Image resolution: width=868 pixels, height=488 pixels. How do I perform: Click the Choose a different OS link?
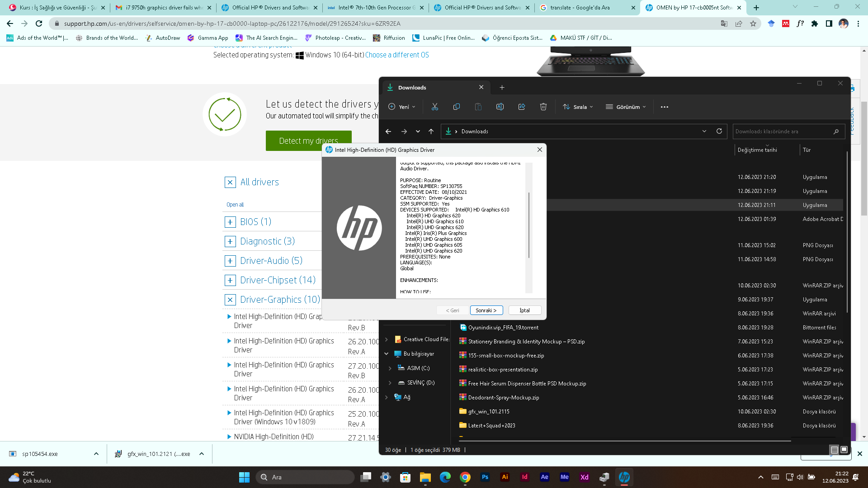(397, 55)
